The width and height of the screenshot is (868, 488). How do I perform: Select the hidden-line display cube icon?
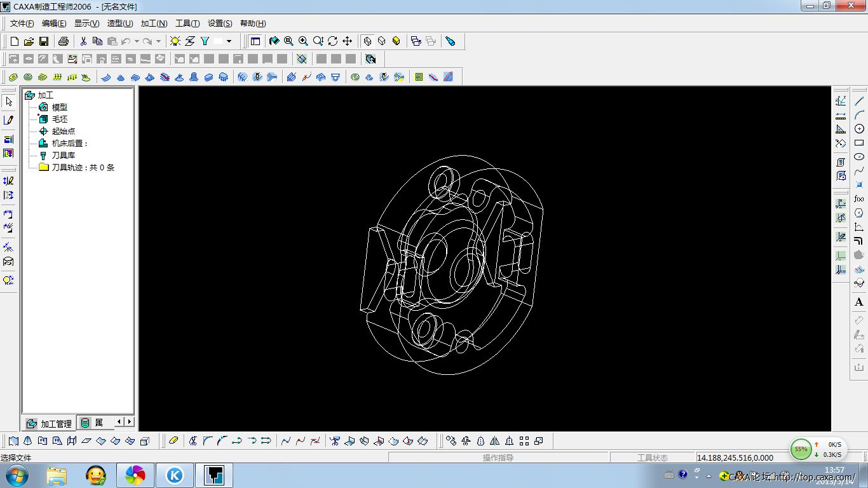(381, 41)
